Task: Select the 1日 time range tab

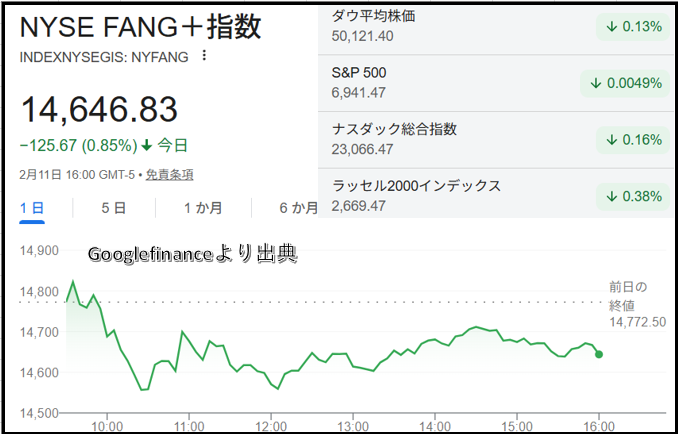Action: pos(32,208)
